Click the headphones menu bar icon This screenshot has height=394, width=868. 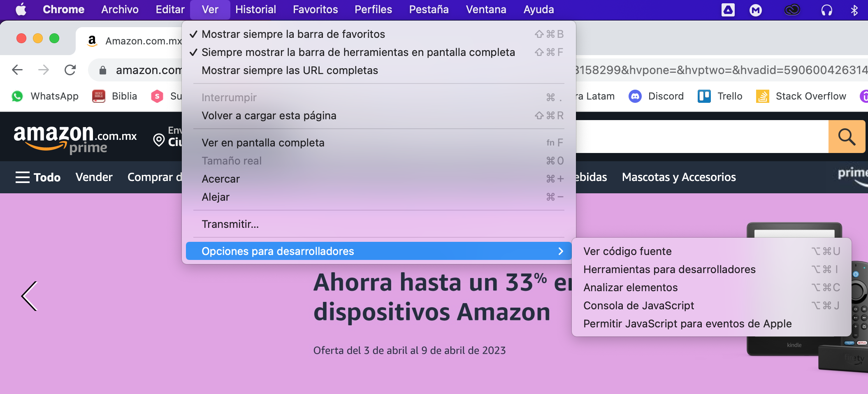click(826, 10)
